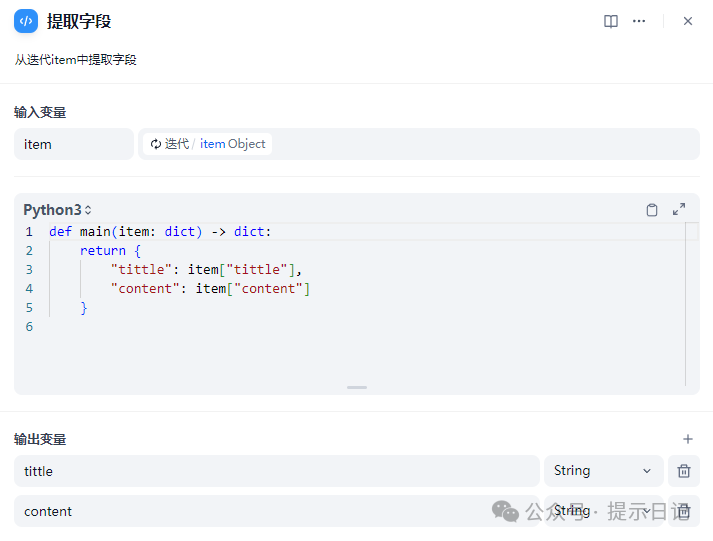Open the help document book icon

click(x=611, y=21)
